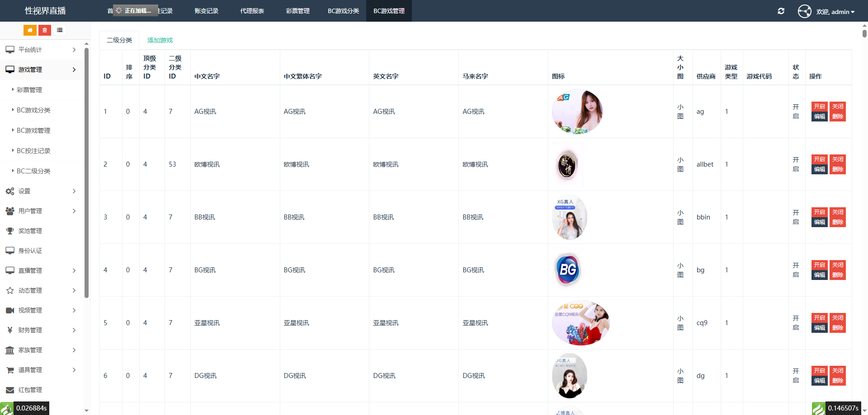
Task: Expand the 用户管理 sidebar section
Action: pos(41,211)
